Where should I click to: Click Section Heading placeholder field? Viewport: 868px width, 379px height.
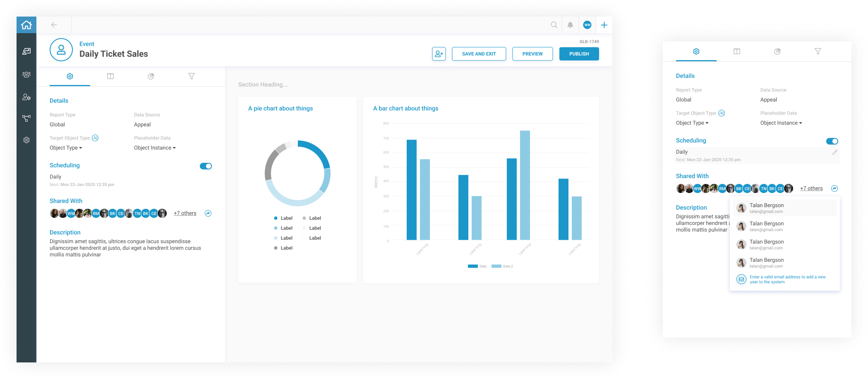coord(263,84)
